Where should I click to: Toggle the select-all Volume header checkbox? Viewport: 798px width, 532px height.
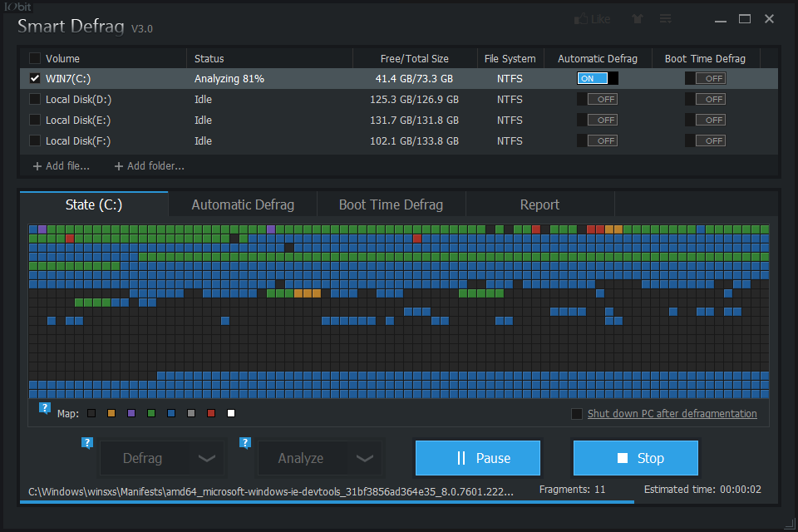pyautogui.click(x=35, y=58)
